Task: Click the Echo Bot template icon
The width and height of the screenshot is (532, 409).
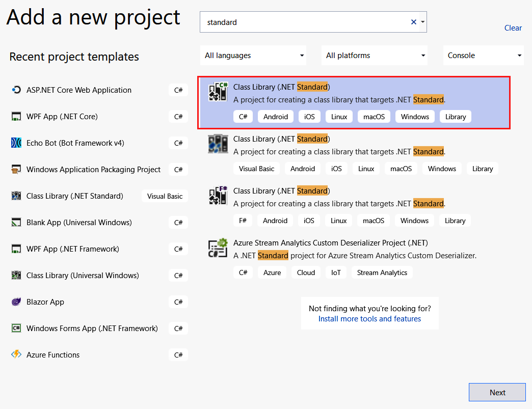Action: (16, 143)
